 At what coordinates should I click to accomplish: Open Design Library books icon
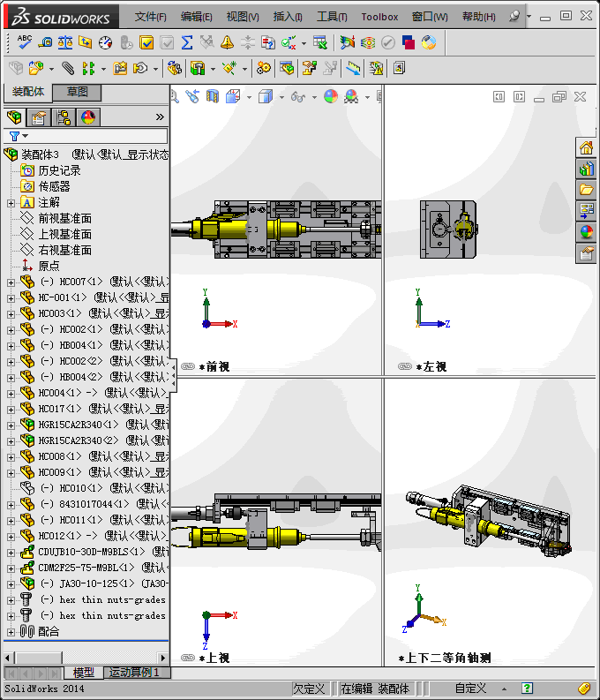(x=586, y=169)
